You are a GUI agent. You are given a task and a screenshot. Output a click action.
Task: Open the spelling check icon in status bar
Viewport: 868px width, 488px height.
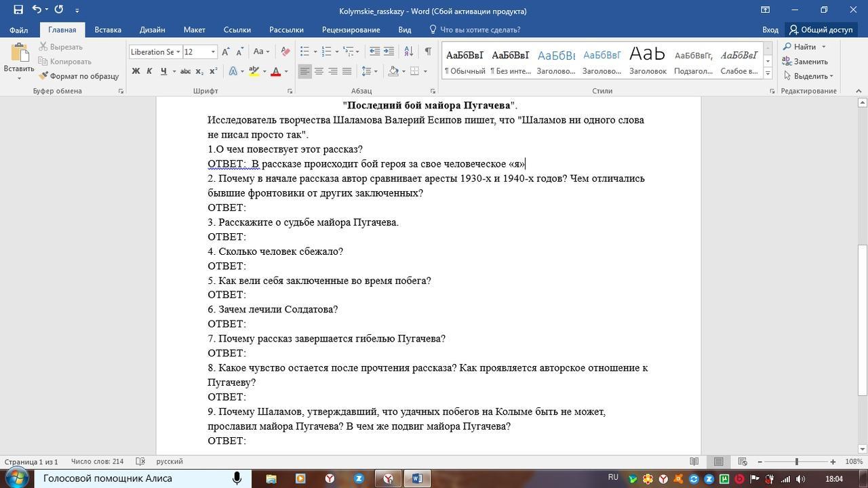(140, 462)
